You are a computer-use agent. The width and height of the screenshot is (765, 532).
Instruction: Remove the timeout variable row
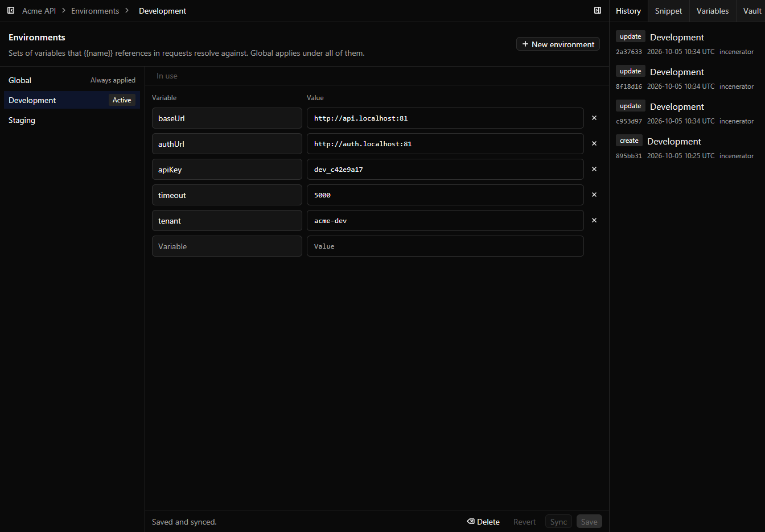(x=594, y=195)
